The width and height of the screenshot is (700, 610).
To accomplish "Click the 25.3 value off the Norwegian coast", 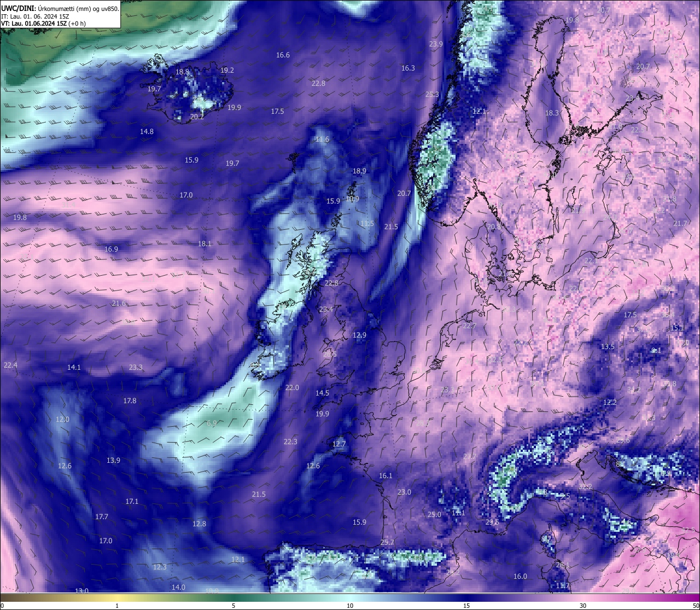I will point(432,95).
